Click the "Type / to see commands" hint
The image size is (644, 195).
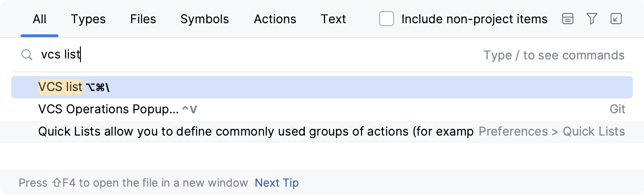point(554,55)
